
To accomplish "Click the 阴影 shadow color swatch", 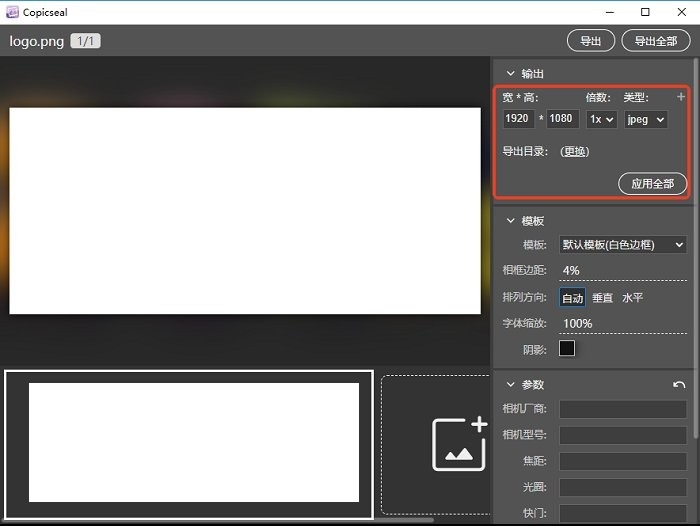I will (567, 348).
